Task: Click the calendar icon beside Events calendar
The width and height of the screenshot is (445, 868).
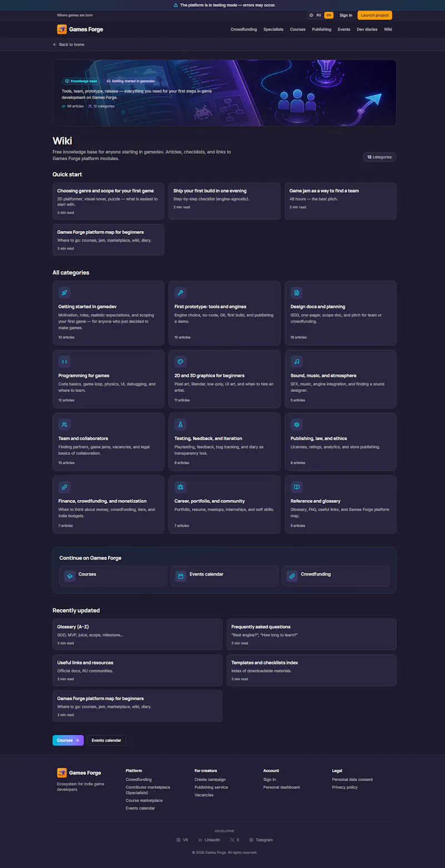Action: pyautogui.click(x=181, y=576)
